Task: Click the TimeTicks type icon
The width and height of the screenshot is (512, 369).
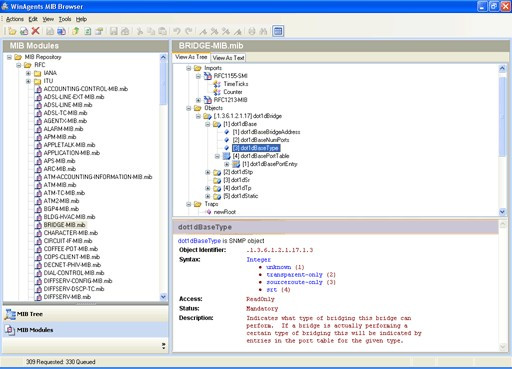Action: 217,84
